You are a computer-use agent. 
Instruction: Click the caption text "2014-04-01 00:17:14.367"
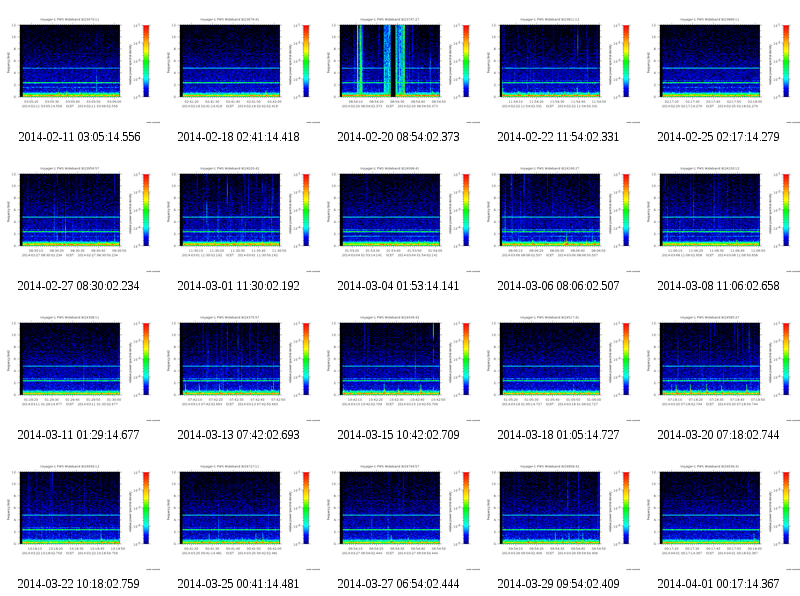click(x=718, y=584)
